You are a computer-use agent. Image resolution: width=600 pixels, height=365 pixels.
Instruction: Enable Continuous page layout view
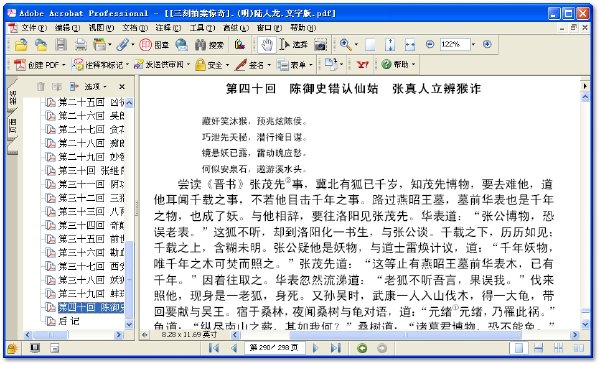(x=538, y=348)
